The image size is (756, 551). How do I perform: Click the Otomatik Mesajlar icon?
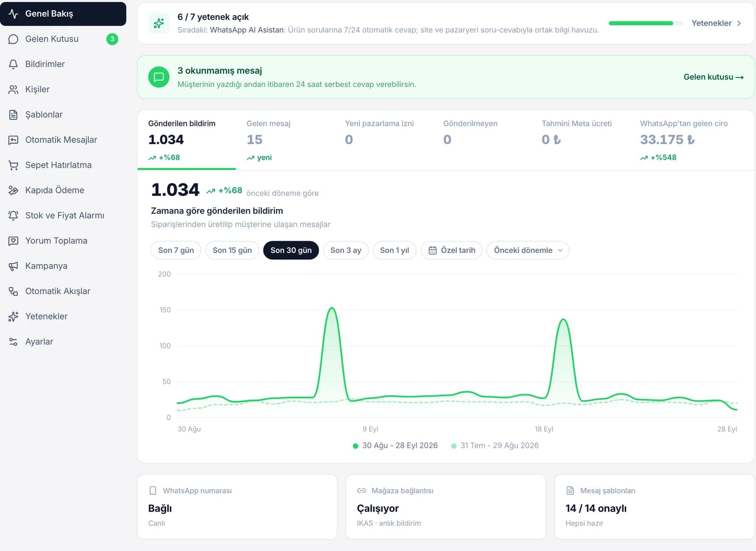(13, 140)
